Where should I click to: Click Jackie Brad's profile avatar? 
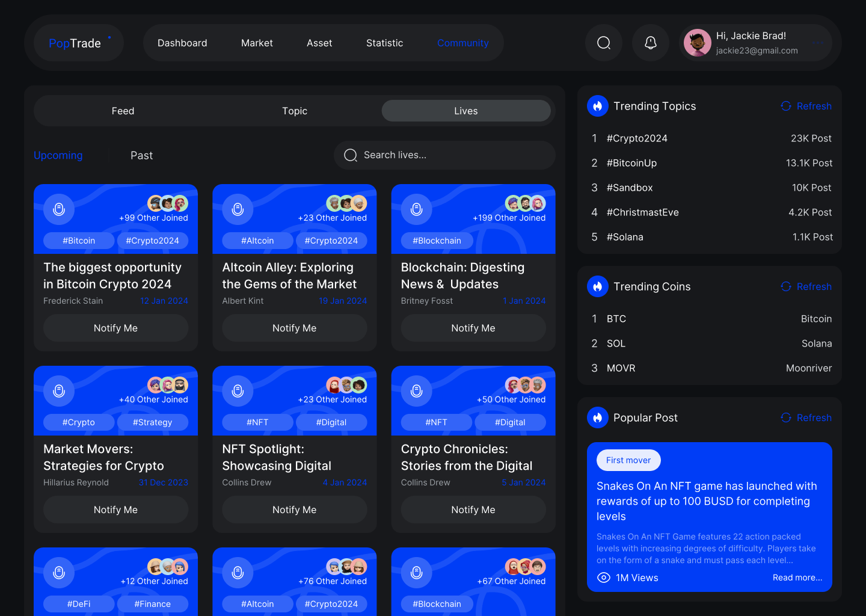(x=698, y=43)
